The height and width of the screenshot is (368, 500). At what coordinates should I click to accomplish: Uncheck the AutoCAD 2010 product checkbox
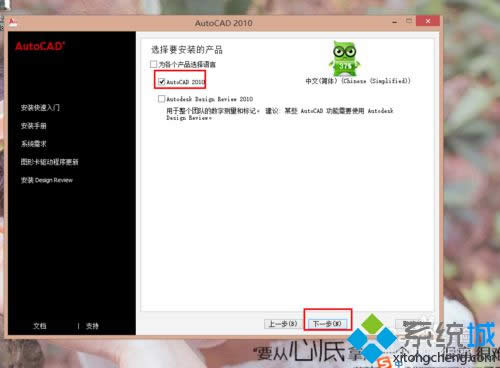[162, 82]
